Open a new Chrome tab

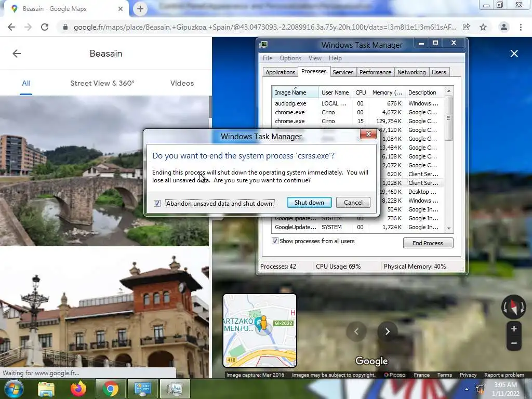[140, 9]
